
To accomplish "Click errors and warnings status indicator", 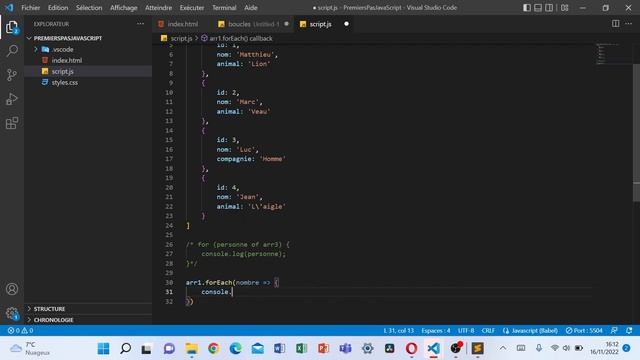I will point(20,331).
